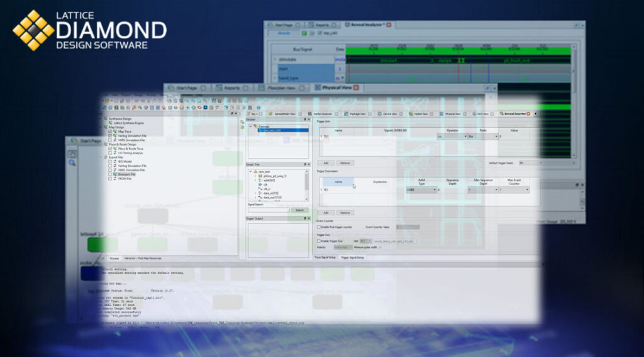Click the Signal Search input field
Image resolution: width=644 pixels, height=357 pixels.
268,210
